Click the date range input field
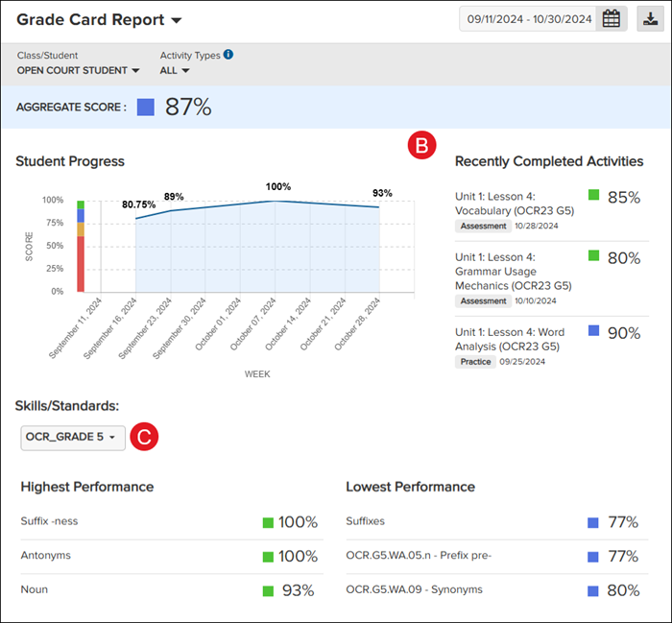The image size is (672, 623). tap(527, 18)
